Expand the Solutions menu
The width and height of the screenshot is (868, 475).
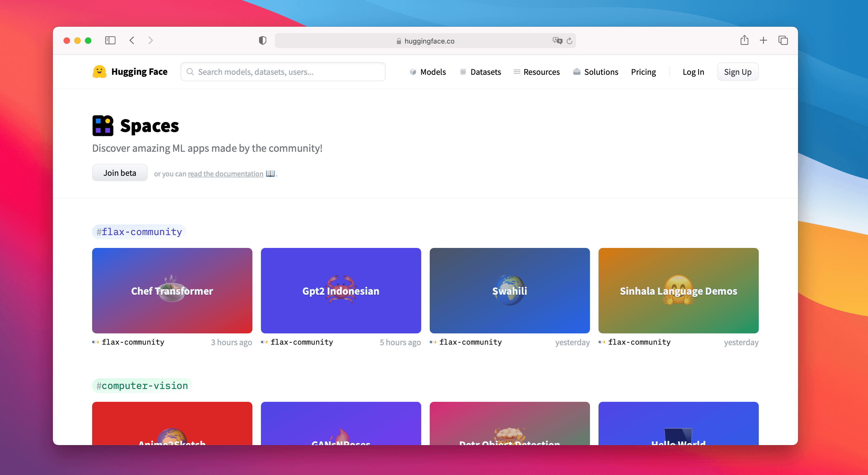(x=595, y=72)
